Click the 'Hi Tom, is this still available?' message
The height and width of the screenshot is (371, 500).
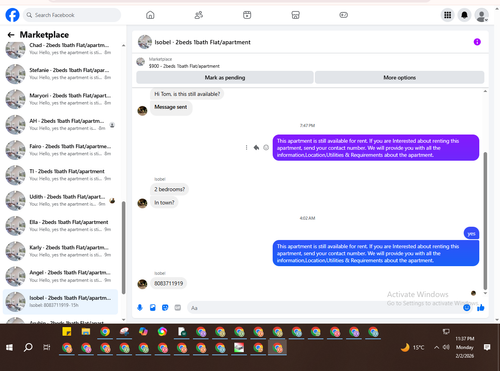(x=187, y=94)
